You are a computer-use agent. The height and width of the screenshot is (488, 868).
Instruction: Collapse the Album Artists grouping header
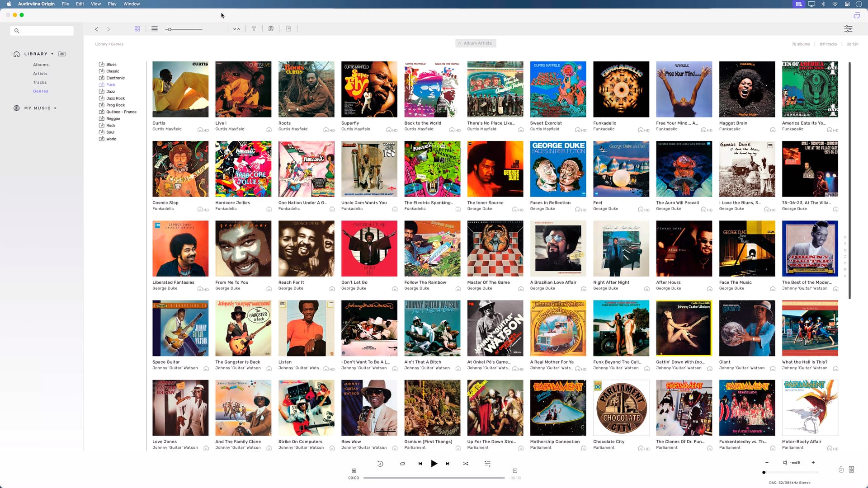tap(475, 43)
